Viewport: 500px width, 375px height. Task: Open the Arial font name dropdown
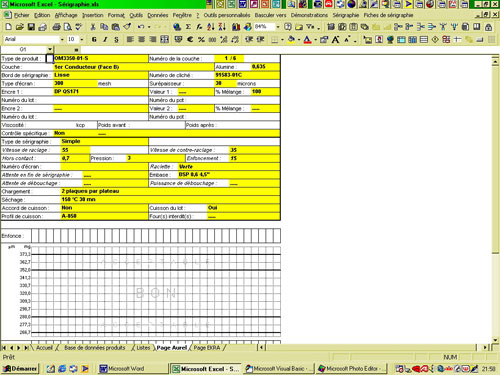click(62, 39)
